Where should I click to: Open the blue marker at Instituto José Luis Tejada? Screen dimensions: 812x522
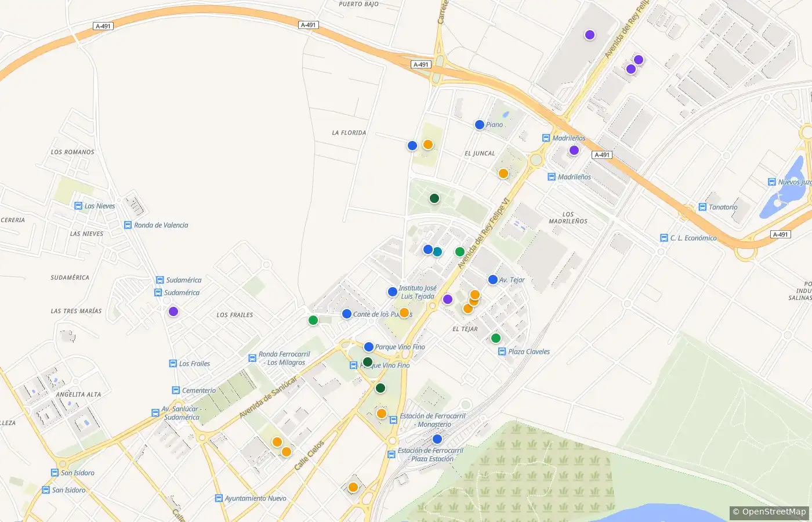393,292
